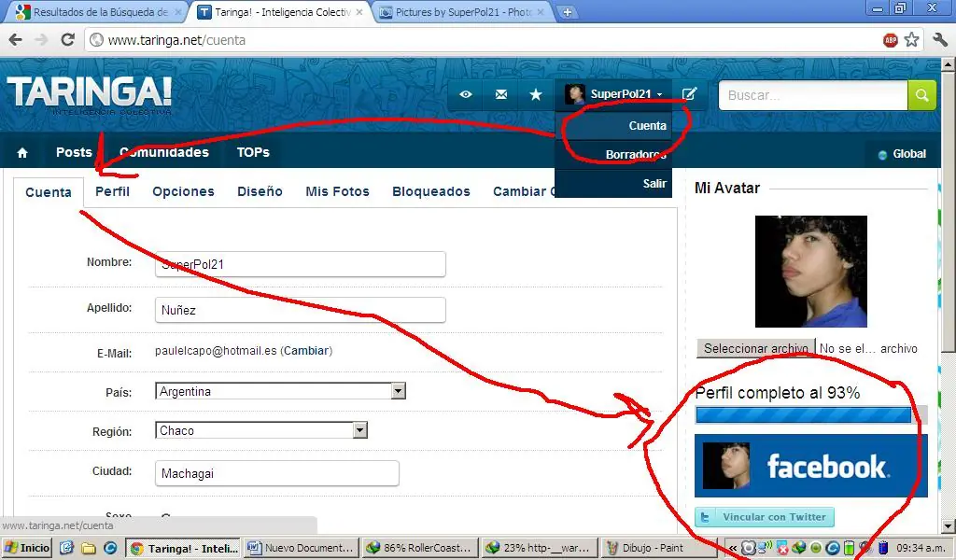Switch to the Bloqueados tab

431,191
